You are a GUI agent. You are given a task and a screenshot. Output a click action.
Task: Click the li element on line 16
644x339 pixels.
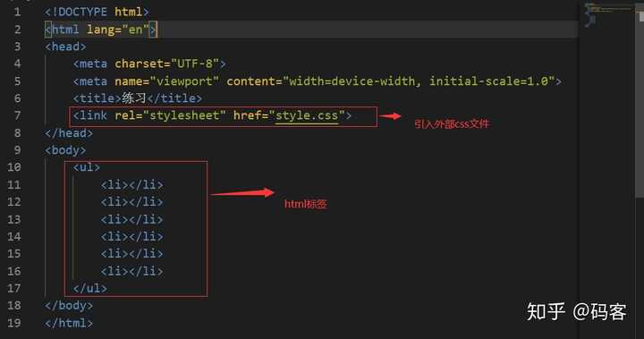coord(131,271)
